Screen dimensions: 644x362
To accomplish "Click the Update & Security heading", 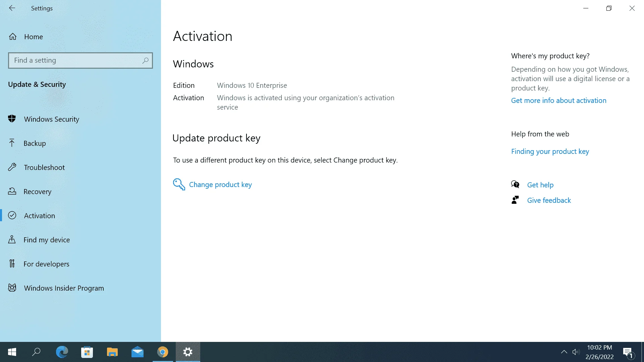I will (x=37, y=84).
